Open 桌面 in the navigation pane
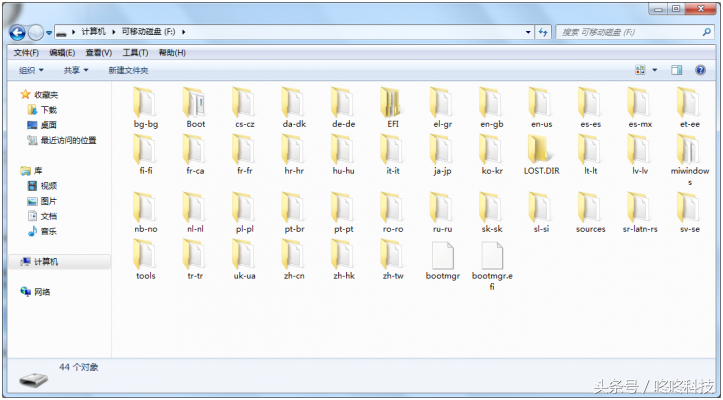This screenshot has width=723, height=400. click(48, 125)
